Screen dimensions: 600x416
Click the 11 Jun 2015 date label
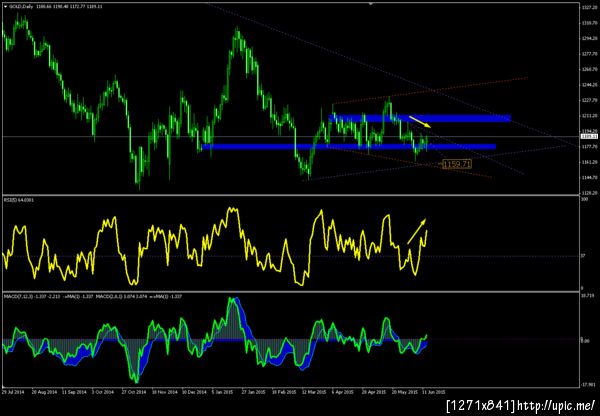pyautogui.click(x=433, y=392)
